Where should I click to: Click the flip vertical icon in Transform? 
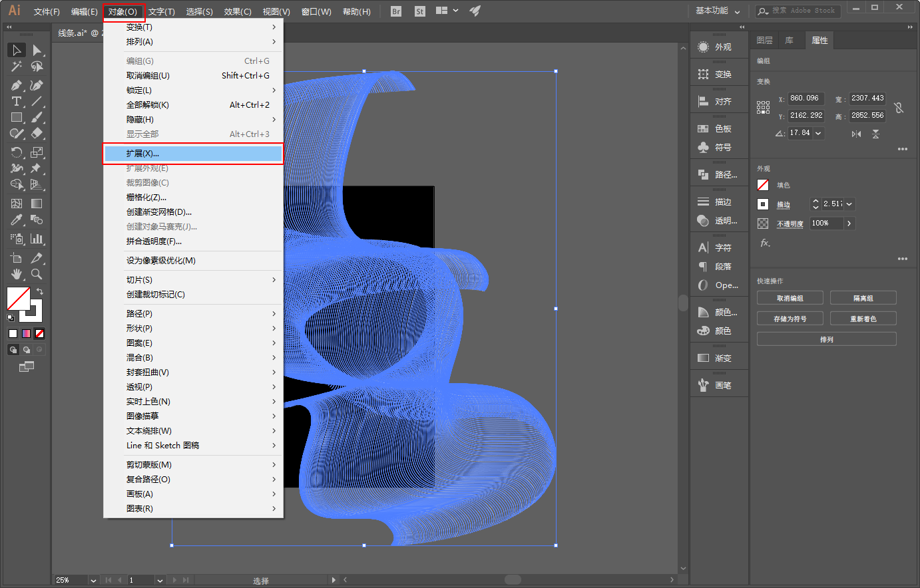click(876, 134)
